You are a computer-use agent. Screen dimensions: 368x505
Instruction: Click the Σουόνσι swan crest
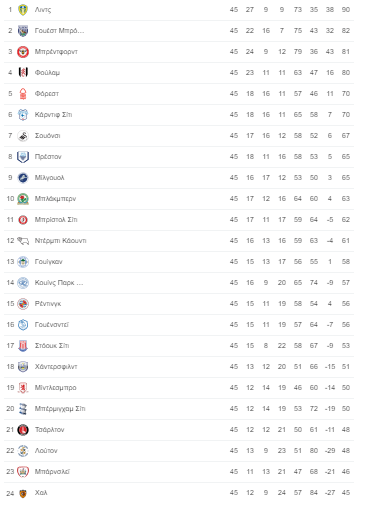pos(23,136)
